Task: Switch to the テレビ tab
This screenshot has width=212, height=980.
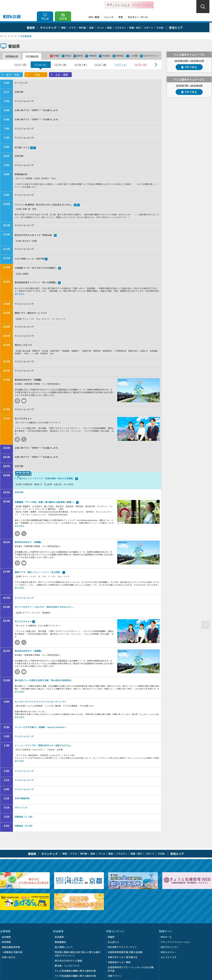Action: pyautogui.click(x=45, y=16)
